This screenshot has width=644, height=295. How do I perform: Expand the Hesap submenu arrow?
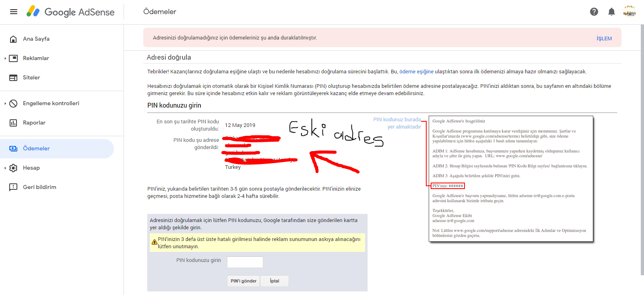pos(5,168)
